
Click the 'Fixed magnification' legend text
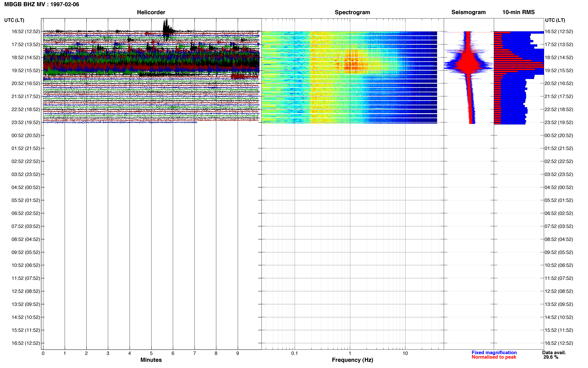[494, 352]
